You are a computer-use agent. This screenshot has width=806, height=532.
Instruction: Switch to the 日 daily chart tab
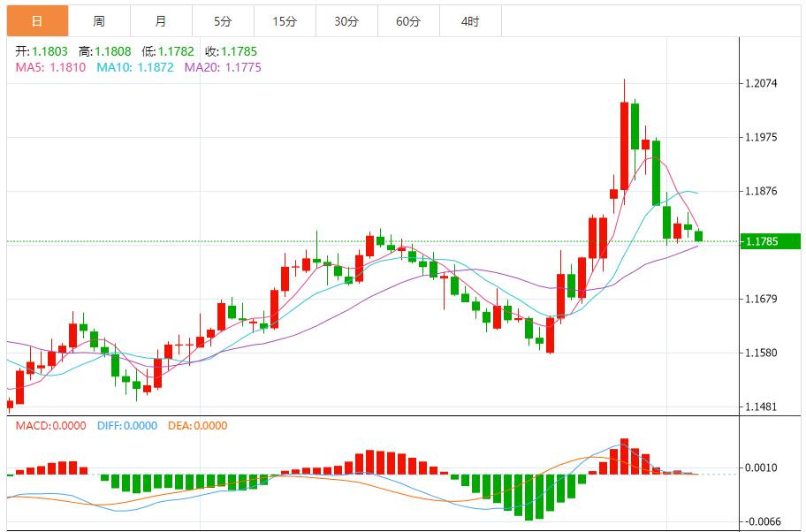click(x=37, y=21)
